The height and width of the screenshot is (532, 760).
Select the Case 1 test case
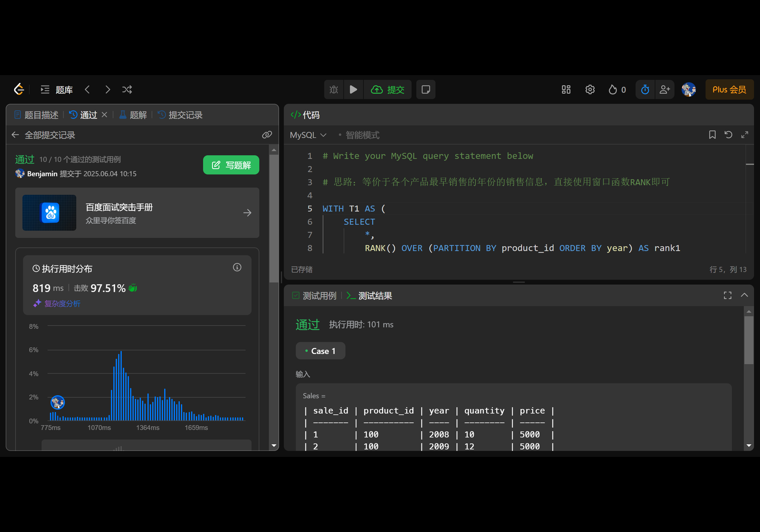[x=320, y=351]
